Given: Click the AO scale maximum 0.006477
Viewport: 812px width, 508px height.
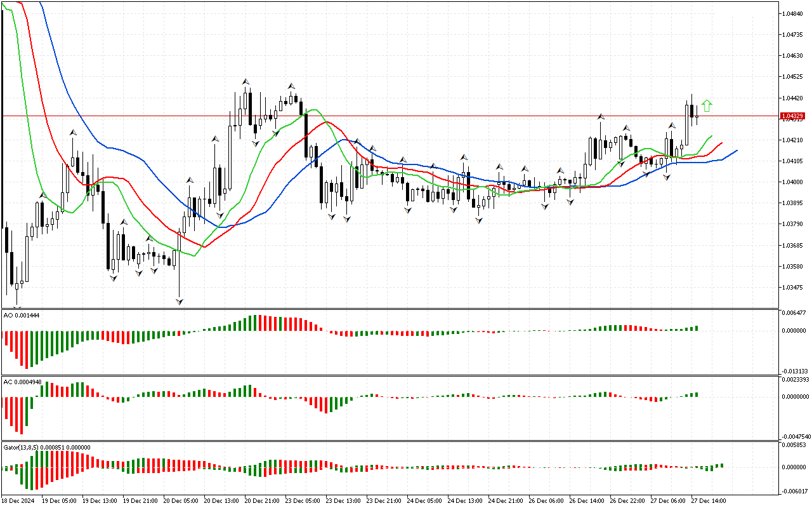Looking at the screenshot, I should (x=795, y=314).
